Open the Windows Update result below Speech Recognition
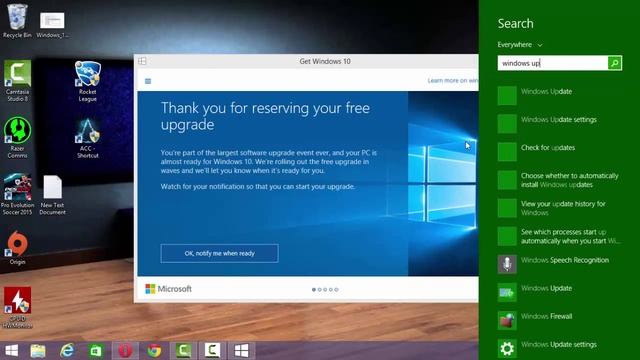Screen dimensions: 640x360 559,292
